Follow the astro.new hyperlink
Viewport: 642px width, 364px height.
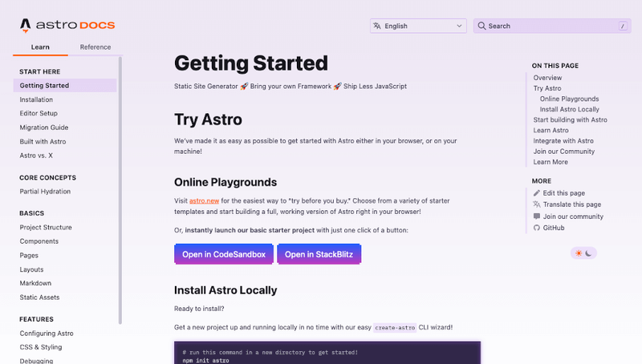click(x=203, y=200)
